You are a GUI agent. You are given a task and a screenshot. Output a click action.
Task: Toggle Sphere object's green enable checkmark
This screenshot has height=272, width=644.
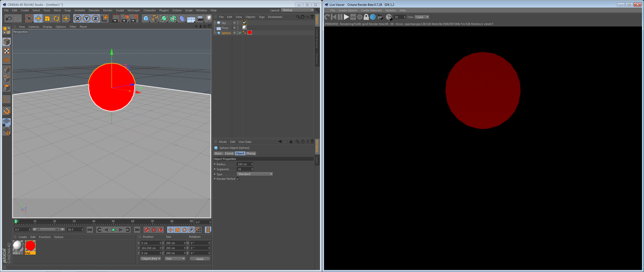pos(240,33)
